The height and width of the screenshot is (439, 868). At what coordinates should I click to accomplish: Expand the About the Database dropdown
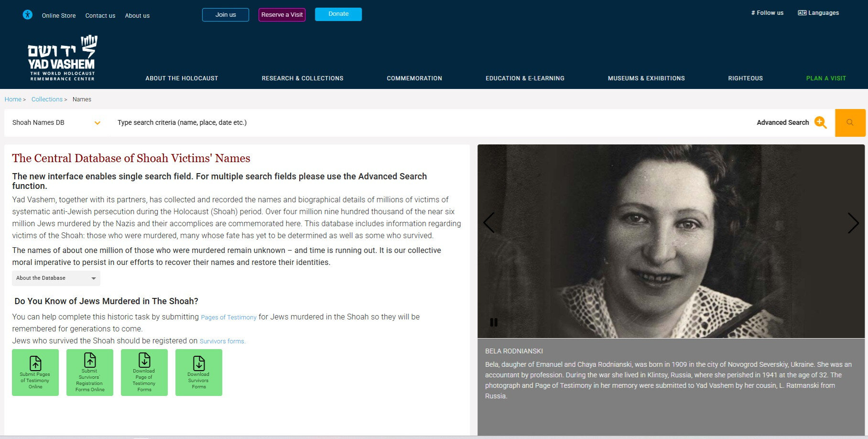(x=56, y=278)
